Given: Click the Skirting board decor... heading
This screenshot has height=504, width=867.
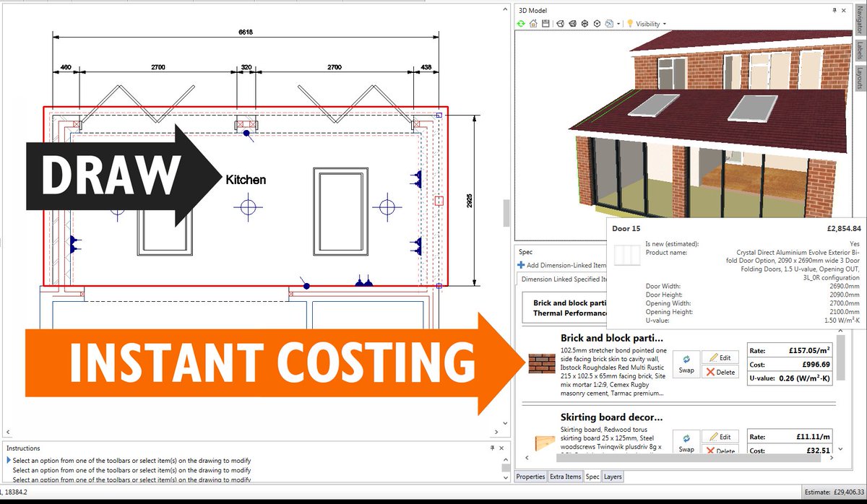Looking at the screenshot, I should (612, 417).
